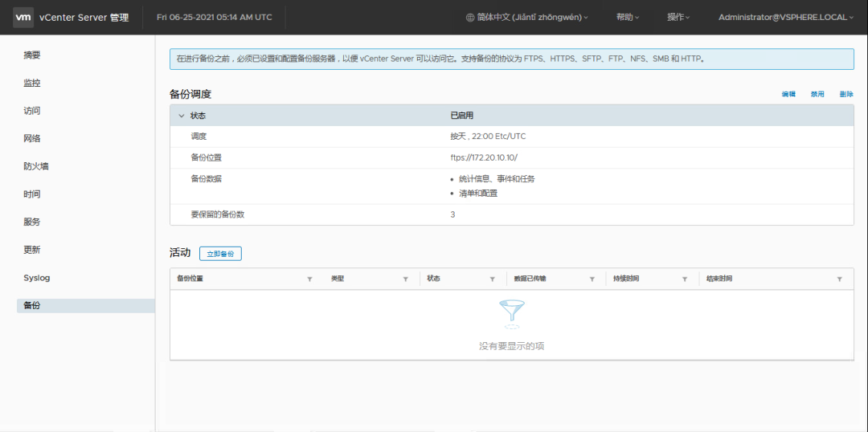868x432 pixels.
Task: Filter the 状态 column
Action: [492, 279]
